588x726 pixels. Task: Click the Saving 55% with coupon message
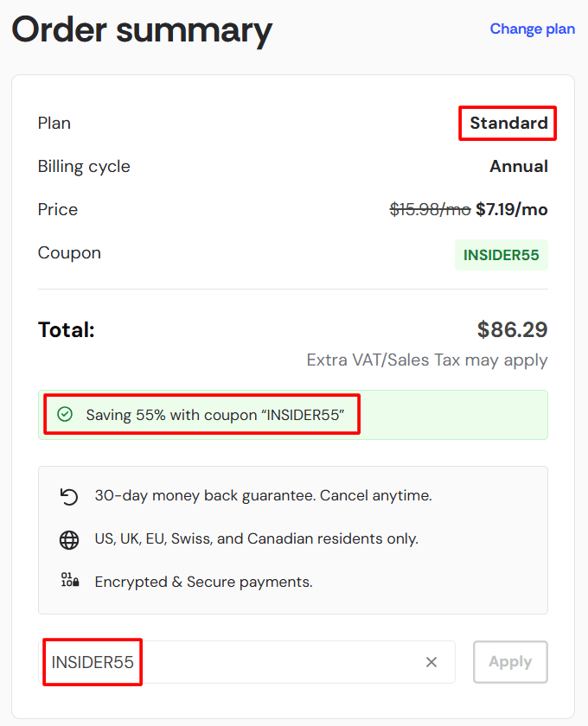215,415
